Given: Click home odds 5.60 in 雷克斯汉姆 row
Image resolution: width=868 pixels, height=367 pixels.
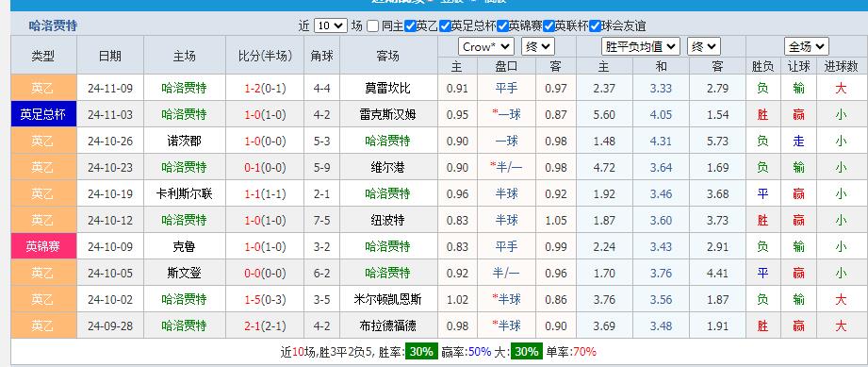Looking at the screenshot, I should [604, 115].
